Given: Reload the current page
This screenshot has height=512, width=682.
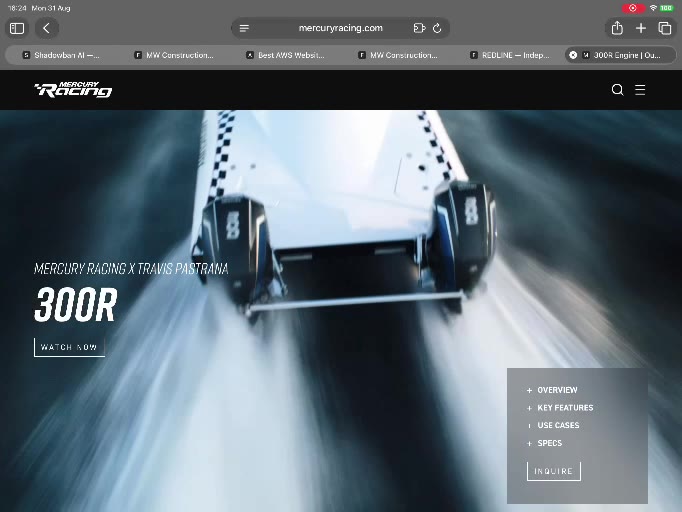Looking at the screenshot, I should pyautogui.click(x=437, y=28).
